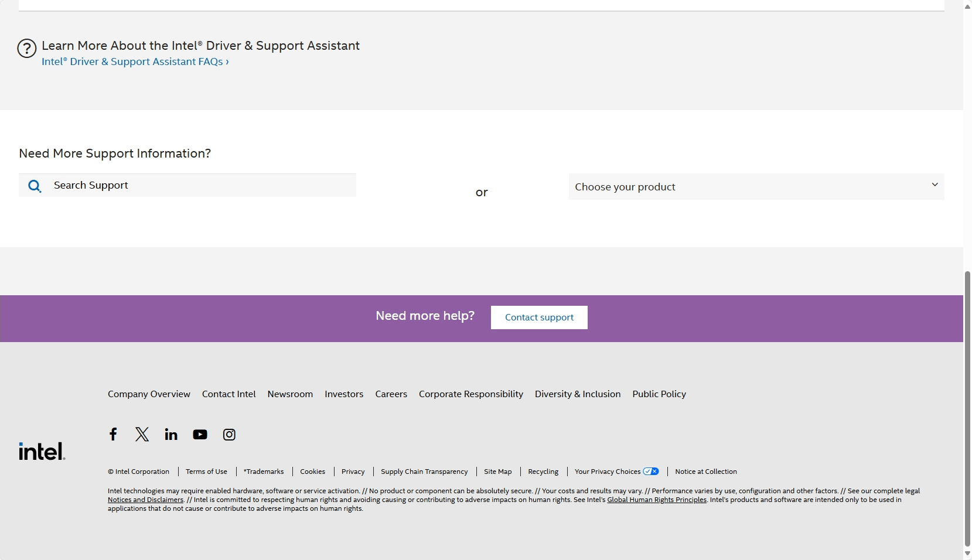Image resolution: width=972 pixels, height=560 pixels.
Task: Open *Trademarks link
Action: (264, 472)
